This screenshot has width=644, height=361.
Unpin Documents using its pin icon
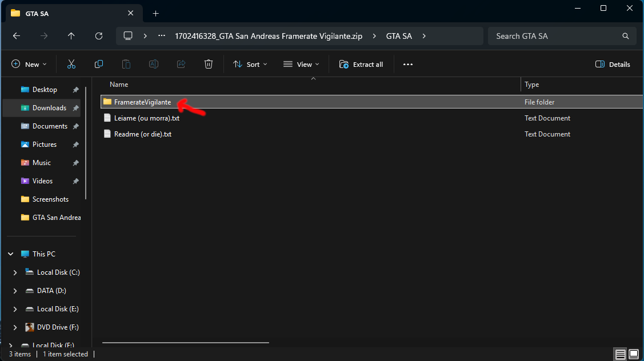(x=75, y=126)
